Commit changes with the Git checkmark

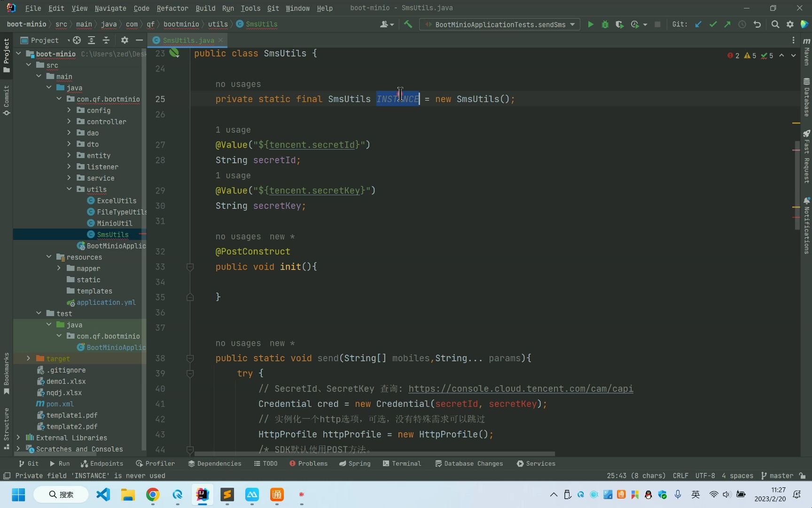point(713,24)
